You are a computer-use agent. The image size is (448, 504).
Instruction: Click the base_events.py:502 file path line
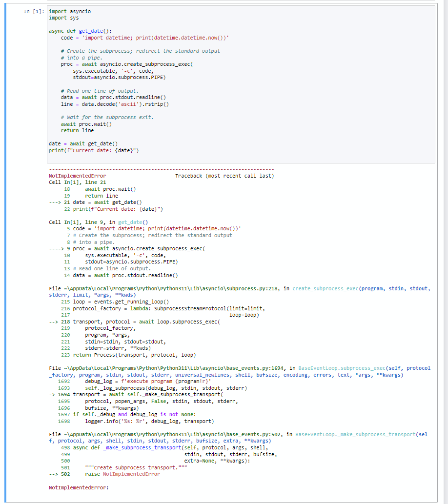click(238, 438)
